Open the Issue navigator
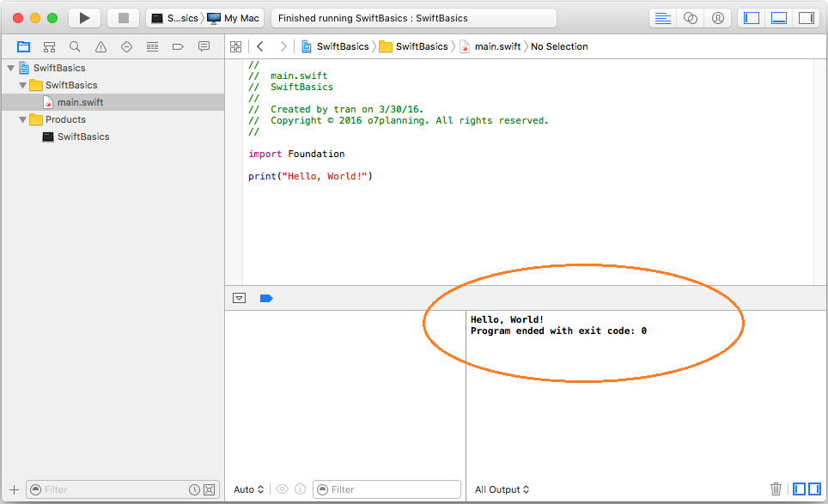This screenshot has width=828, height=504. coord(100,46)
